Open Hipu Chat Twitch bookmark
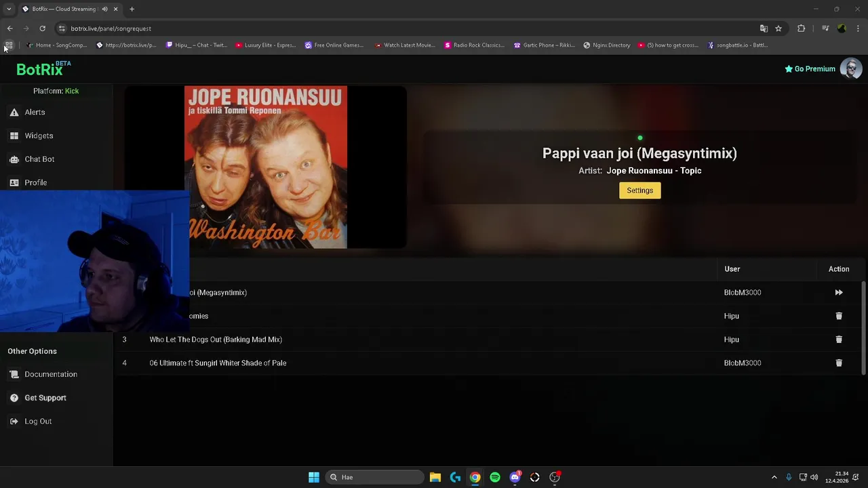Viewport: 868px width, 488px height. coord(197,45)
